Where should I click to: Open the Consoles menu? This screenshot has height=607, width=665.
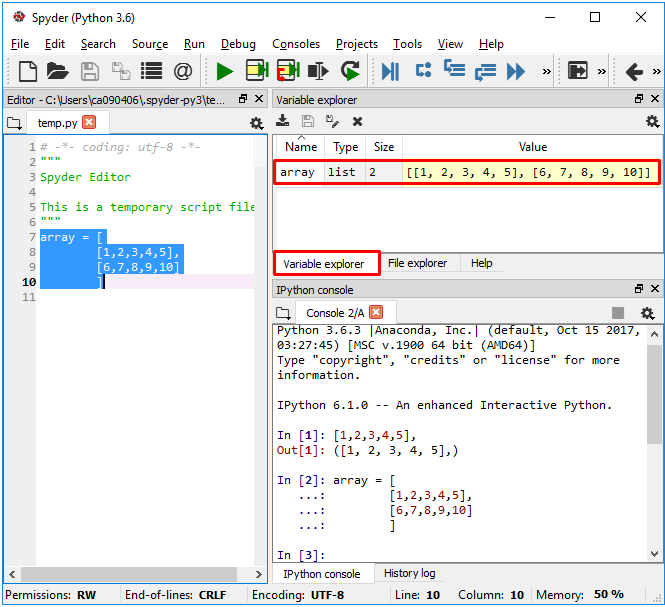point(296,44)
